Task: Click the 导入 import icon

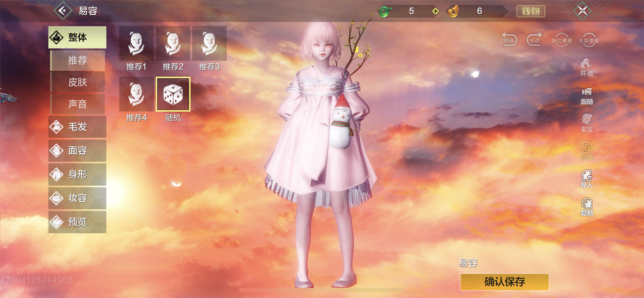Action: [x=586, y=179]
